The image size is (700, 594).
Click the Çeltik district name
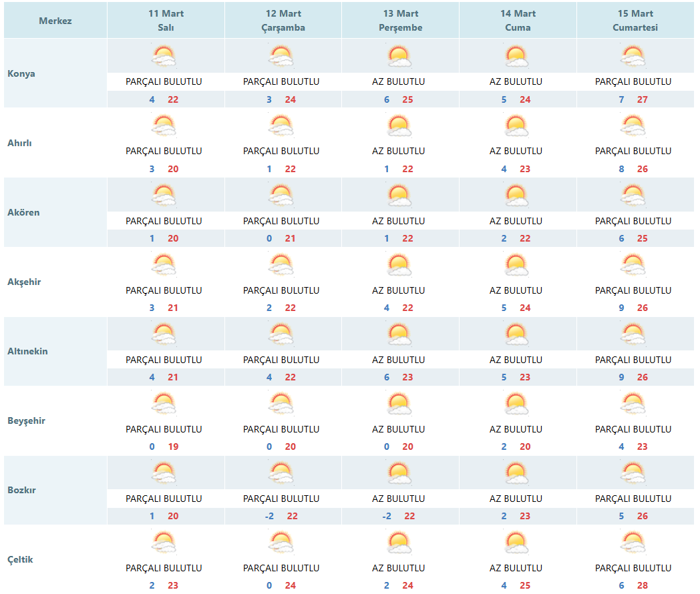tap(20, 559)
